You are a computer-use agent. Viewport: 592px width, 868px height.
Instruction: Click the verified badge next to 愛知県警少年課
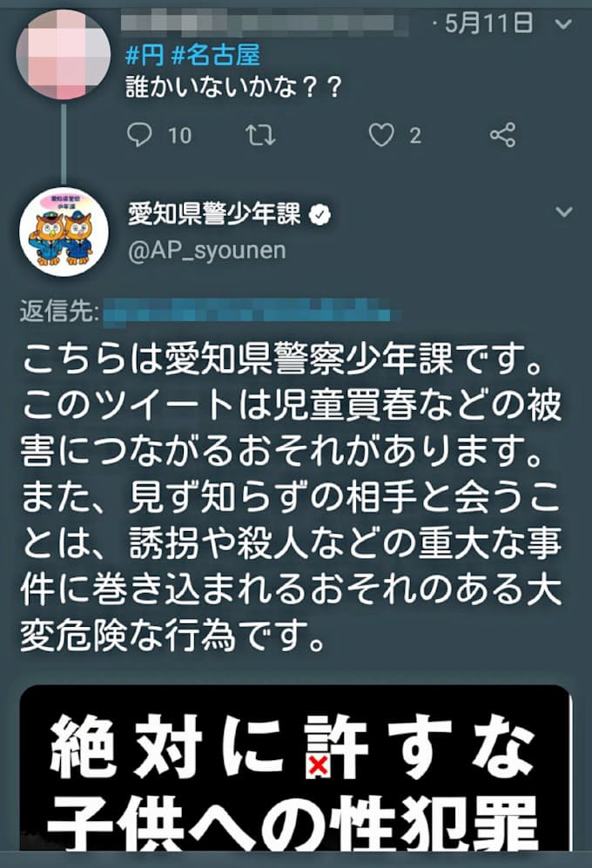pos(320,213)
